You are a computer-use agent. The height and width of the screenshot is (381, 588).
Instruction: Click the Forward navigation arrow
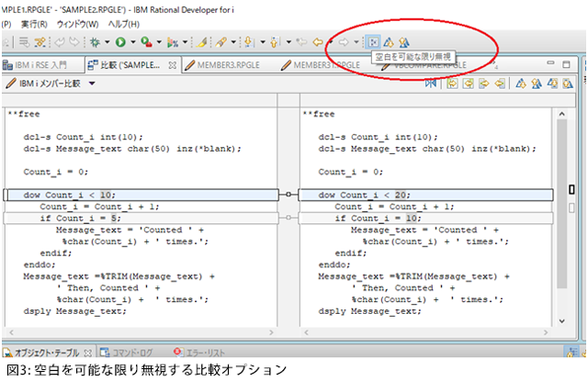click(344, 42)
